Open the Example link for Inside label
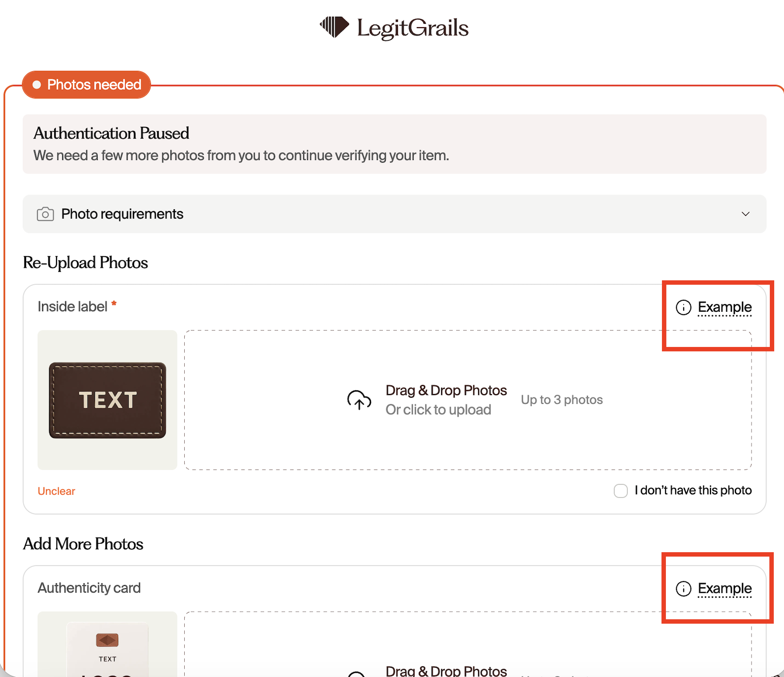This screenshot has width=784, height=677. (x=725, y=307)
